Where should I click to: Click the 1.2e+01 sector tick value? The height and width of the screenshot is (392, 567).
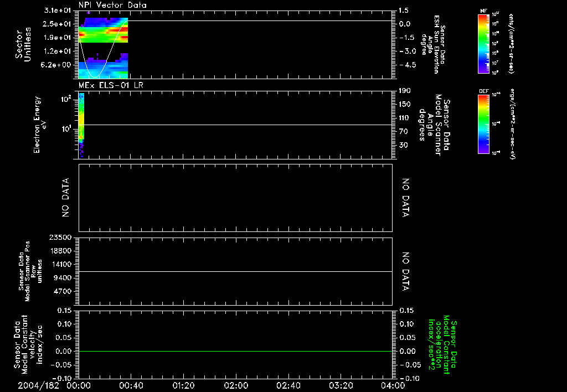click(57, 51)
